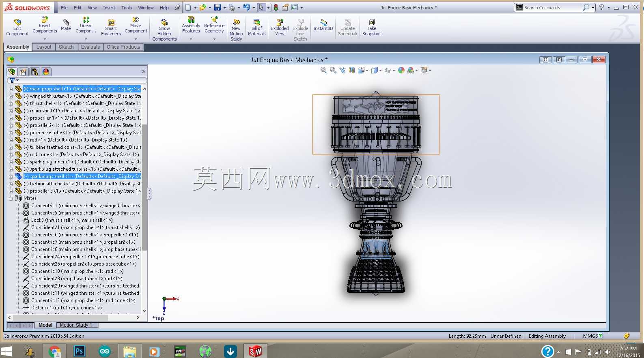The image size is (644, 358).
Task: Open ConfigurationManager tab
Action: 34,72
